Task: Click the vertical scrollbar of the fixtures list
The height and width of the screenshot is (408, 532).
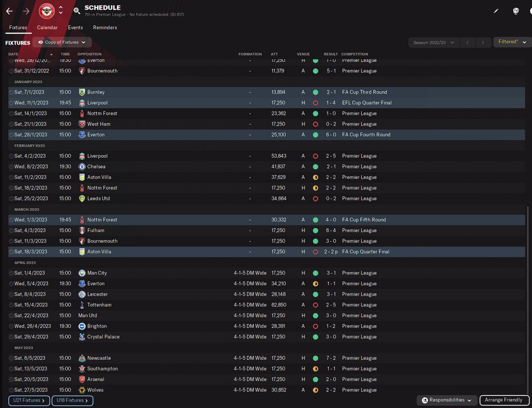Action: (528, 299)
